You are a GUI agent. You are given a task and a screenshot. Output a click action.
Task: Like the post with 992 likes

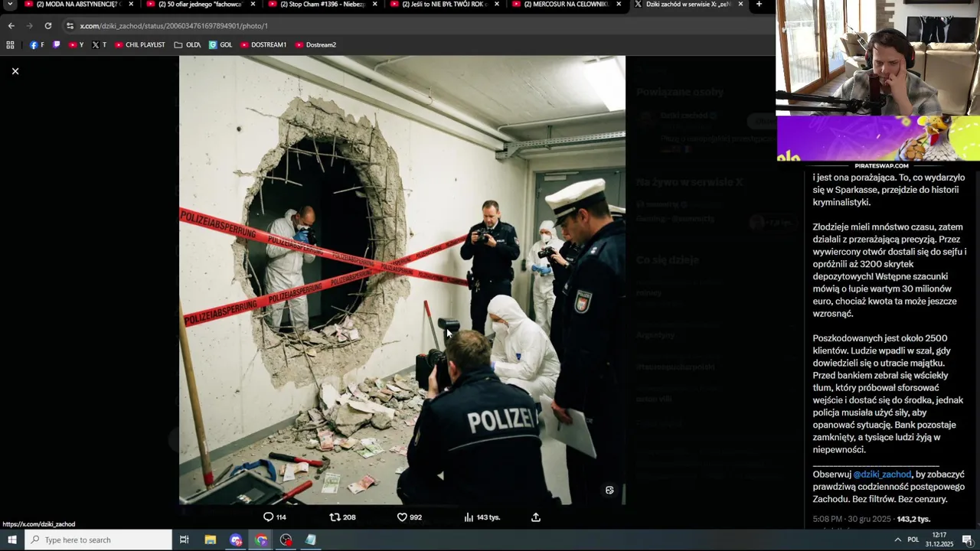pos(409,517)
